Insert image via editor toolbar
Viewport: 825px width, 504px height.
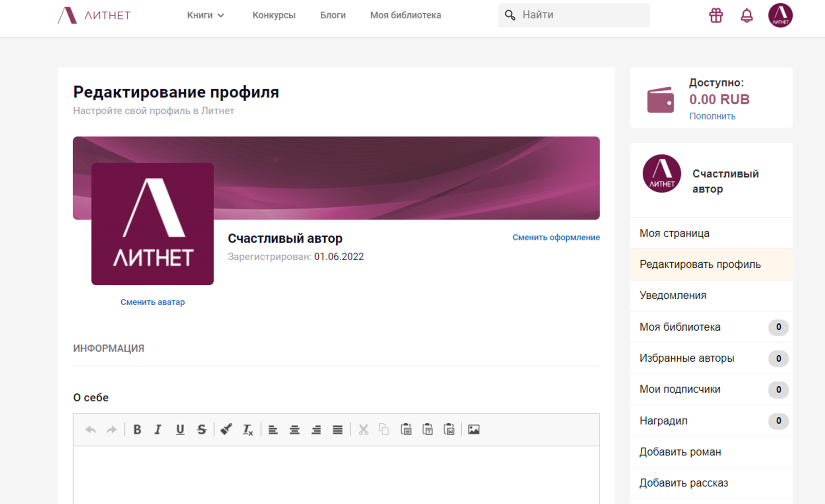coord(474,430)
